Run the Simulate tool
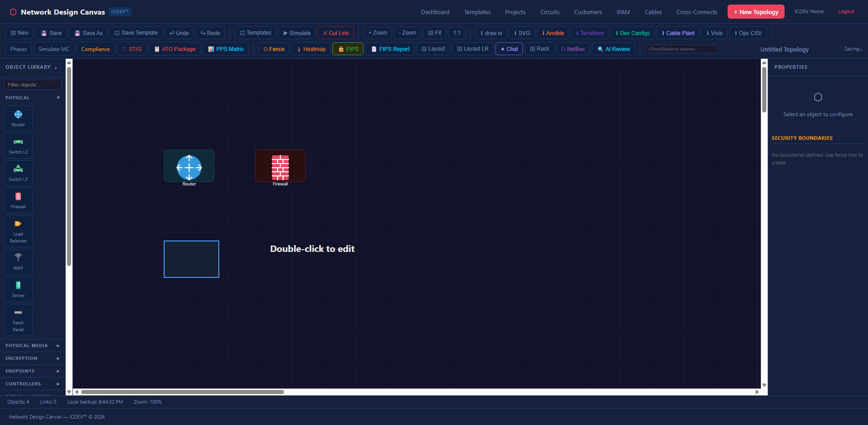This screenshot has width=868, height=425. pos(297,33)
